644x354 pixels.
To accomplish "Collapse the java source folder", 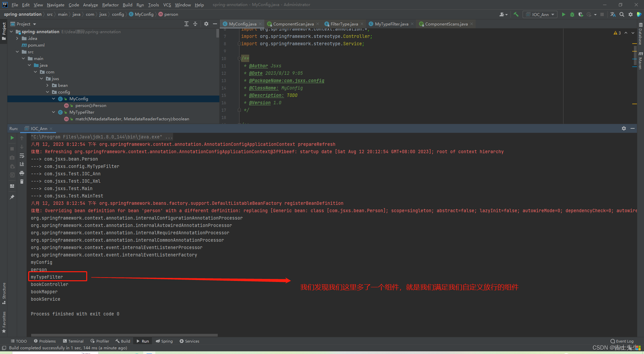I will tap(29, 65).
